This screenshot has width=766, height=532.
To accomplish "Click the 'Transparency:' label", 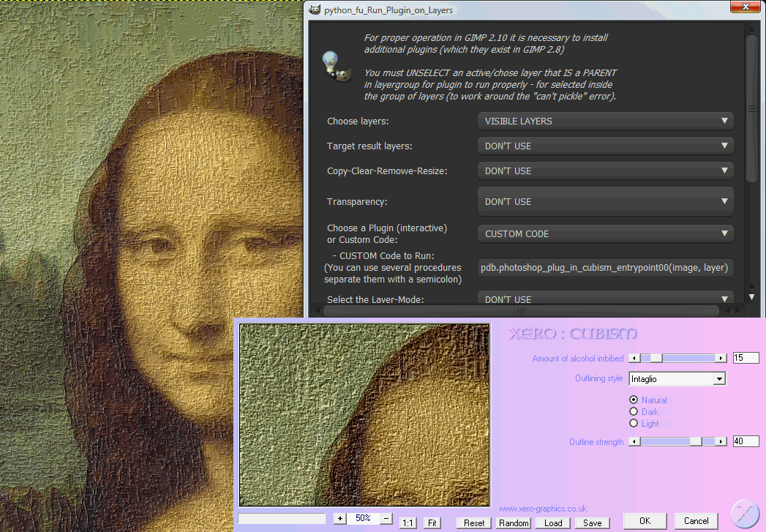I will (357, 202).
